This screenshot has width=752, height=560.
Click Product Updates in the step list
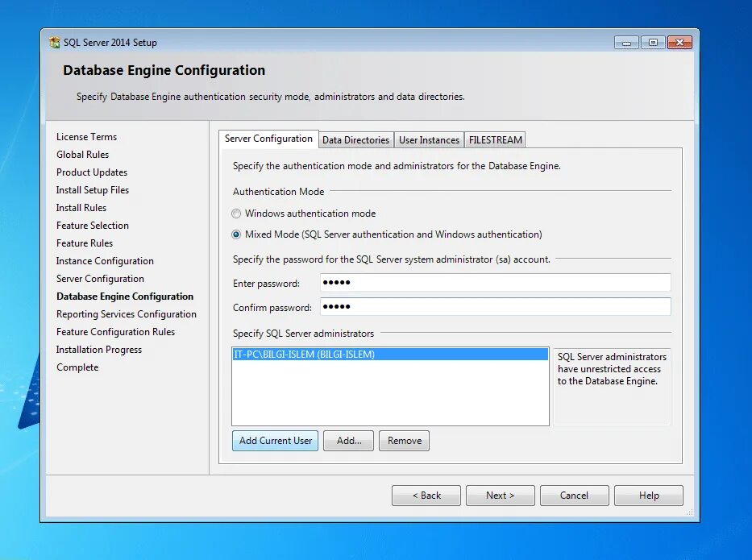coord(92,172)
